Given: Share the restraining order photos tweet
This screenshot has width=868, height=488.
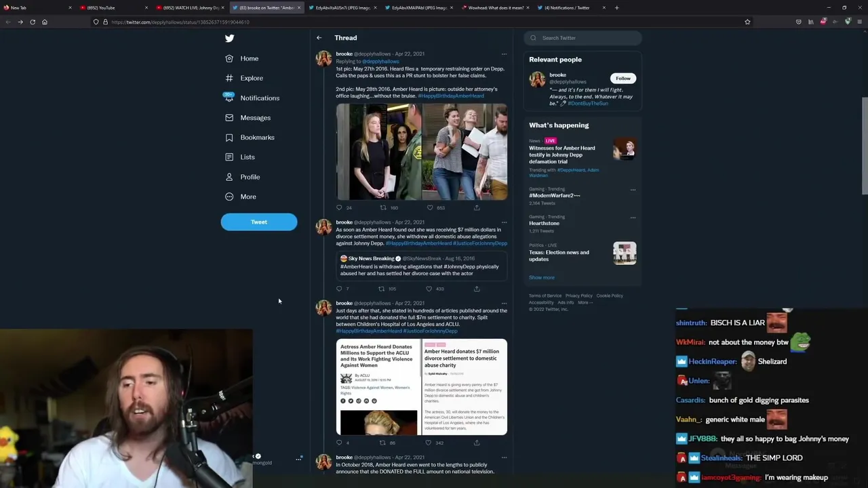Looking at the screenshot, I should point(477,207).
